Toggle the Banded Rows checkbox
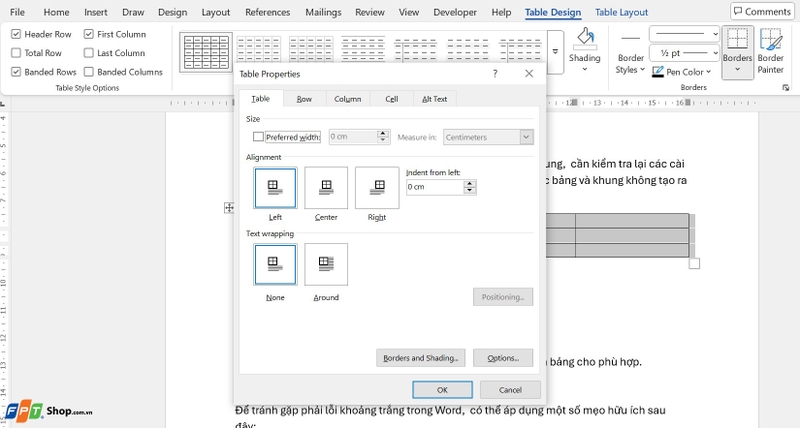 click(x=16, y=72)
